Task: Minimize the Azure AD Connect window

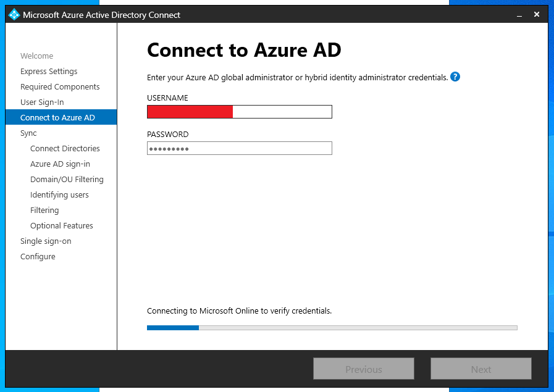Action: click(519, 15)
